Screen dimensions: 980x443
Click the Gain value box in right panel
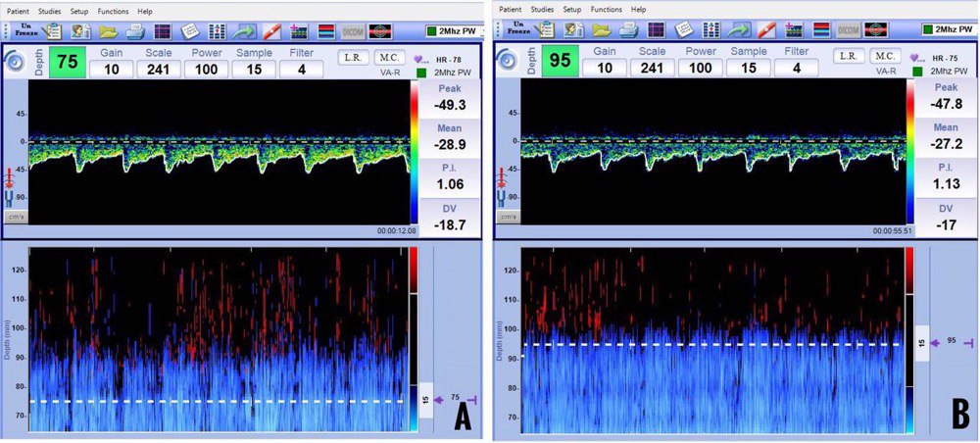604,69
